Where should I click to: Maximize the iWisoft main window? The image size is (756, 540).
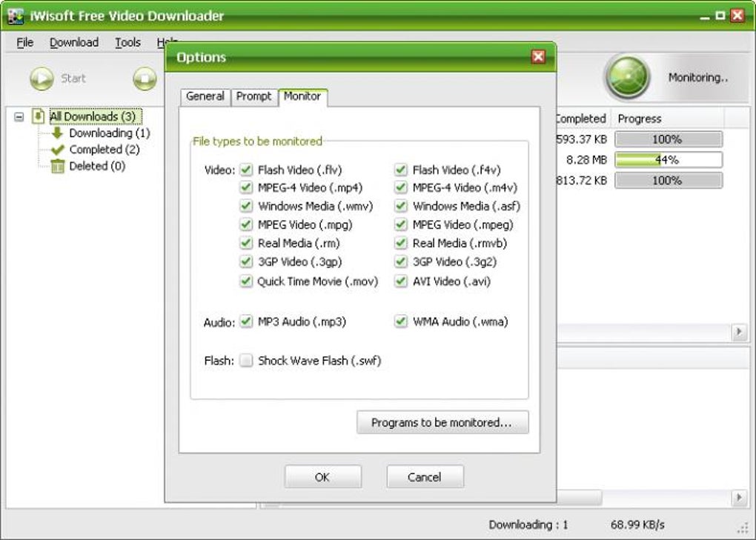click(x=720, y=16)
